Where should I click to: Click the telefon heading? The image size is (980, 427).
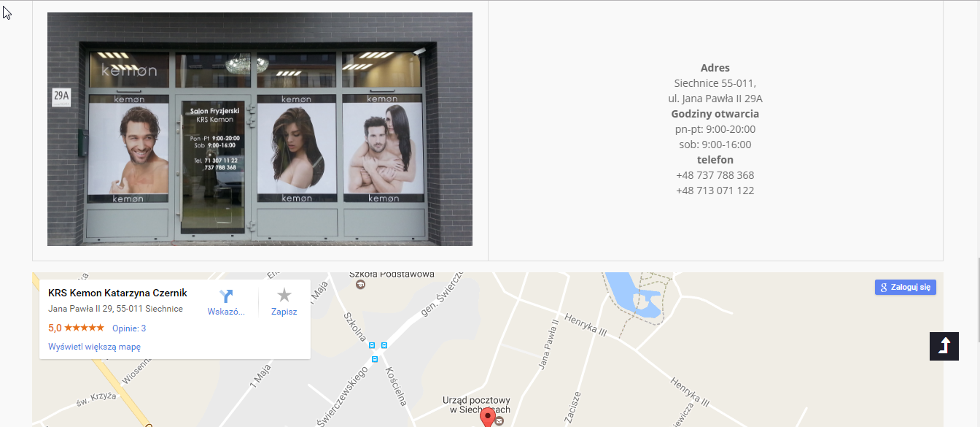coord(715,160)
